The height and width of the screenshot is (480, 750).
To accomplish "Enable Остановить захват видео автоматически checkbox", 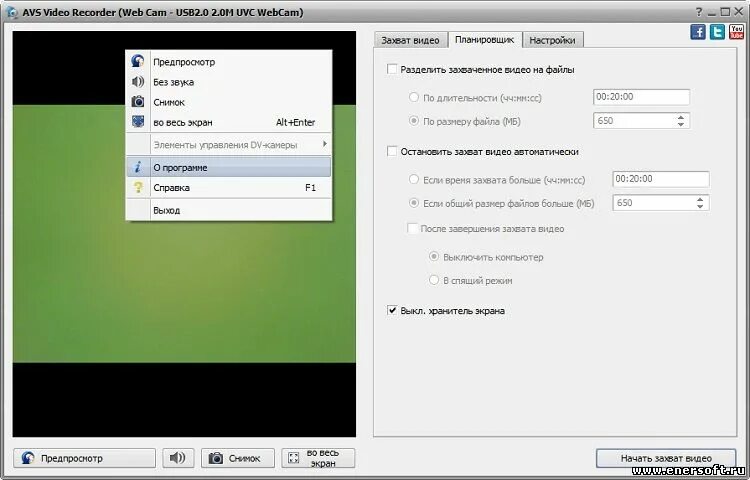I will (392, 152).
